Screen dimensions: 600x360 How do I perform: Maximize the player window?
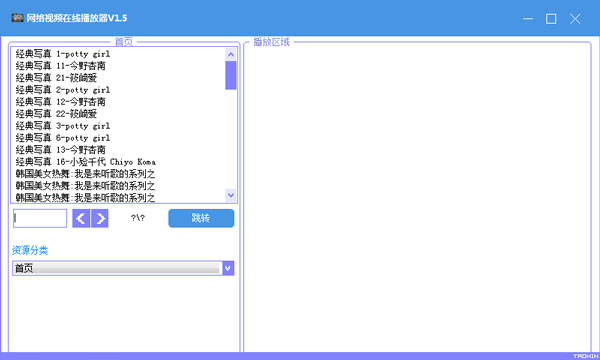551,18
